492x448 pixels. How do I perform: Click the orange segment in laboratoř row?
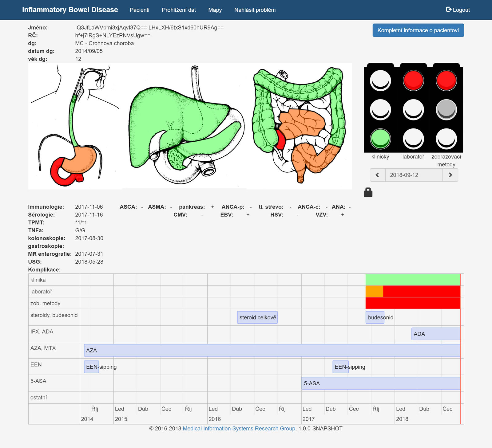click(374, 291)
